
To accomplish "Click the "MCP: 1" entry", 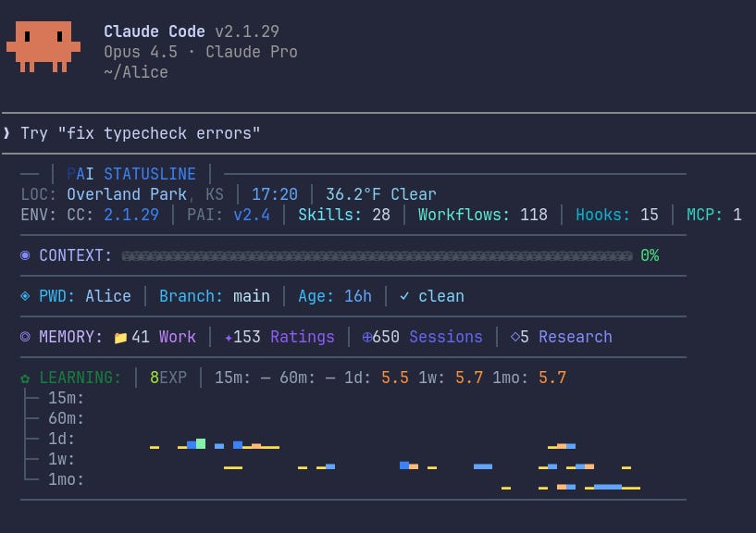I will (714, 215).
